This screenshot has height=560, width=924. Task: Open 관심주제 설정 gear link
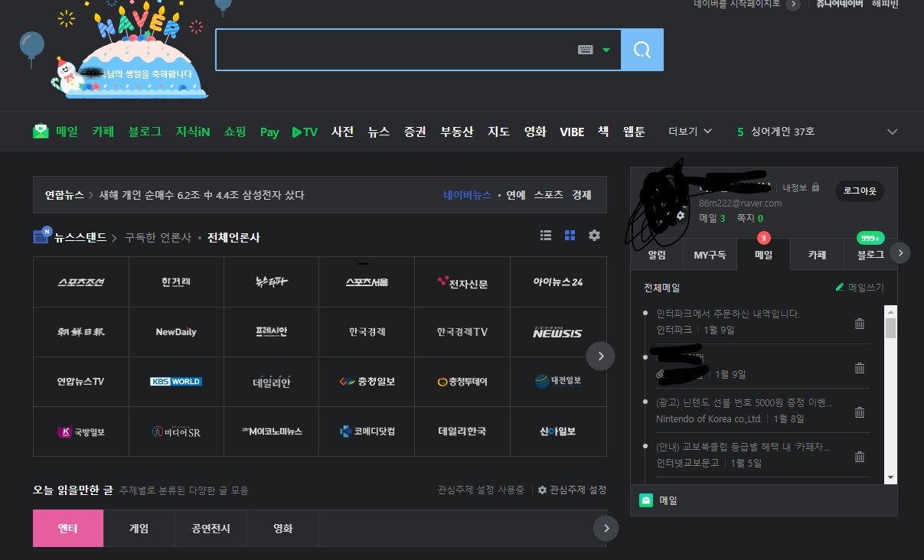click(x=572, y=490)
